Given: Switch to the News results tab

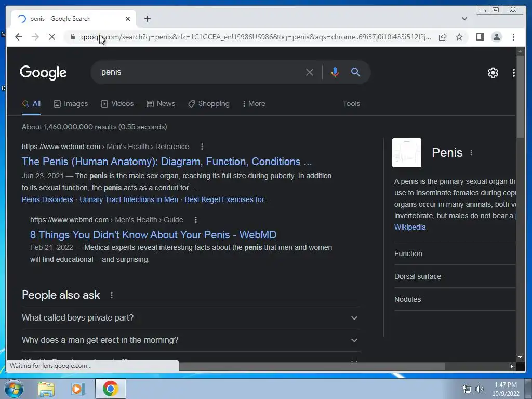Looking at the screenshot, I should point(161,104).
